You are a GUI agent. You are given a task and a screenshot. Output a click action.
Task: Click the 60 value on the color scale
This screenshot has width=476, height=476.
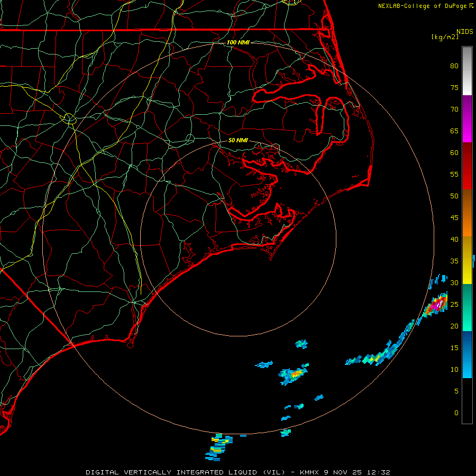[x=454, y=153]
